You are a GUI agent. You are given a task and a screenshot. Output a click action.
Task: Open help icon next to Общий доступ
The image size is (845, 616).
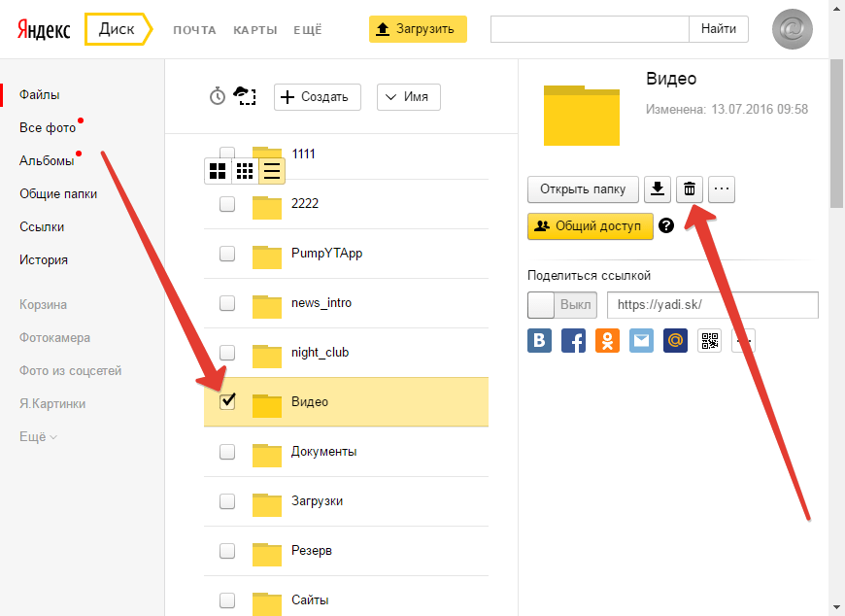click(666, 225)
